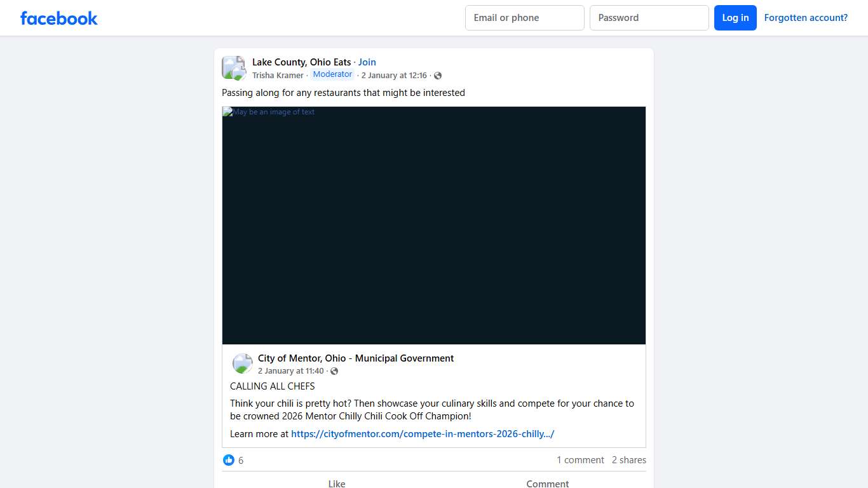Follow the cityofmentor.com chili cook off link
This screenshot has width=868, height=488.
[423, 434]
